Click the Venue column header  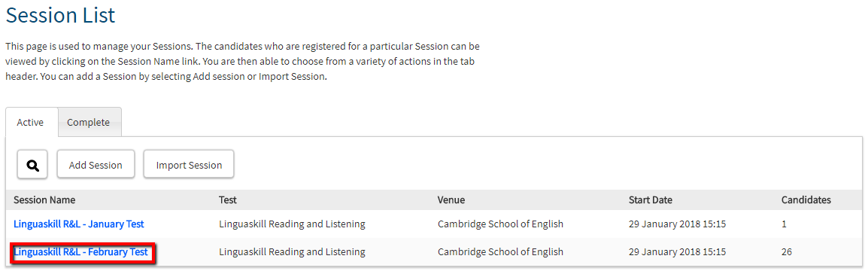click(451, 199)
